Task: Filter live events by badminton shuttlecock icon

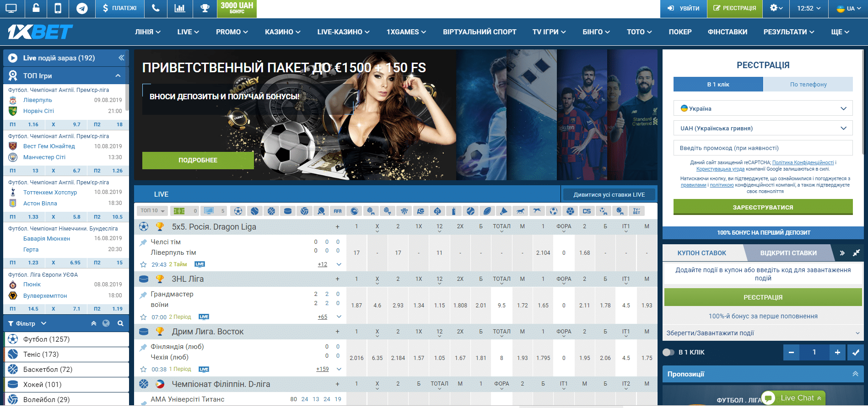Action: 504,211
